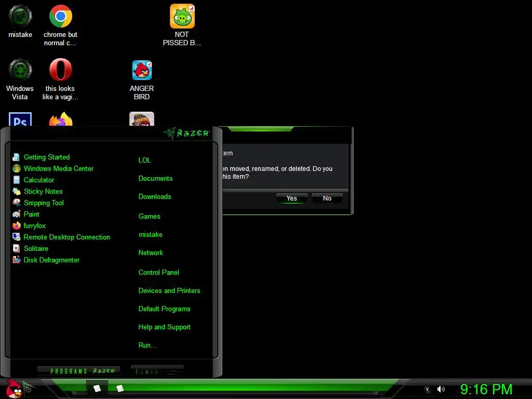
Task: Open Calculator from the program list
Action: [x=33, y=180]
